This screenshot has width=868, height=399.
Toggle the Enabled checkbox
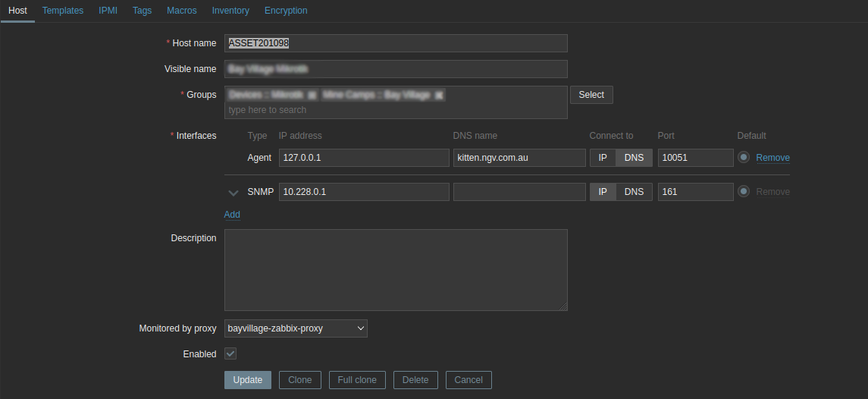point(230,353)
